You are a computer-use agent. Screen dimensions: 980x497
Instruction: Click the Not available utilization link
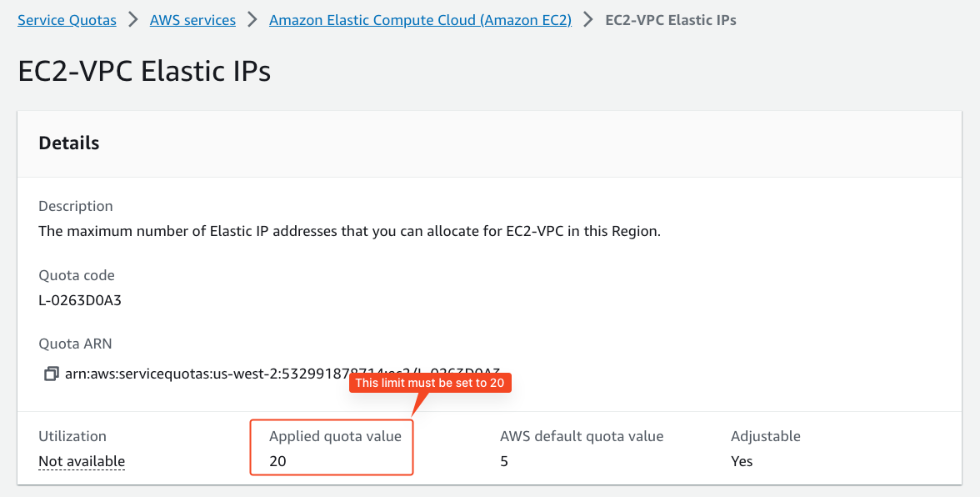[82, 461]
